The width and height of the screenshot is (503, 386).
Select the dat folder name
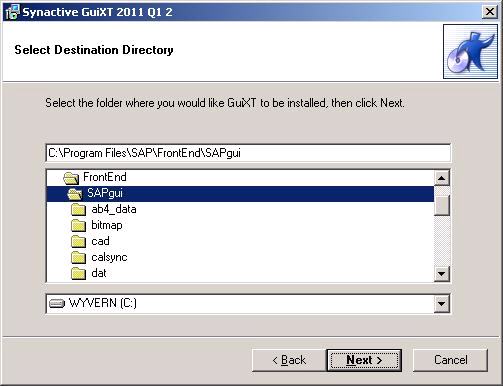click(99, 273)
